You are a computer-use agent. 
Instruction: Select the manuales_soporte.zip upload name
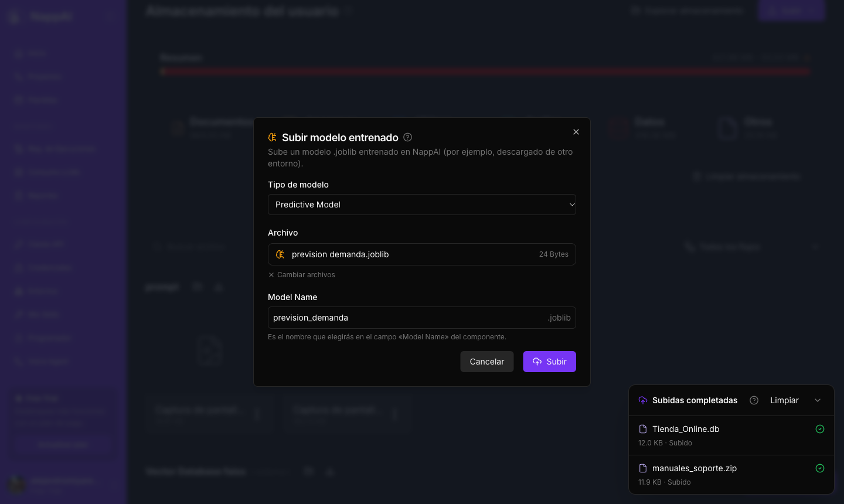tap(695, 468)
